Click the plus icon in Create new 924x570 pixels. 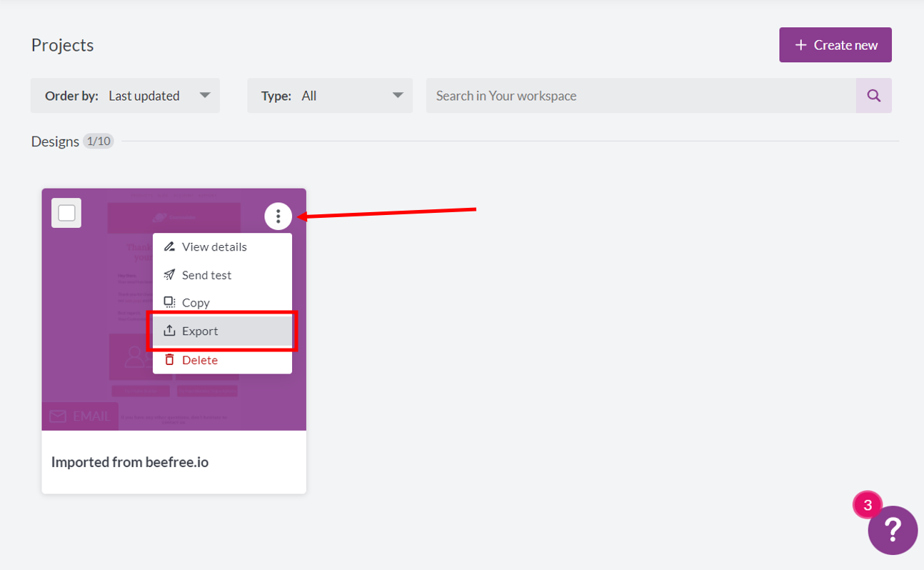tap(800, 45)
